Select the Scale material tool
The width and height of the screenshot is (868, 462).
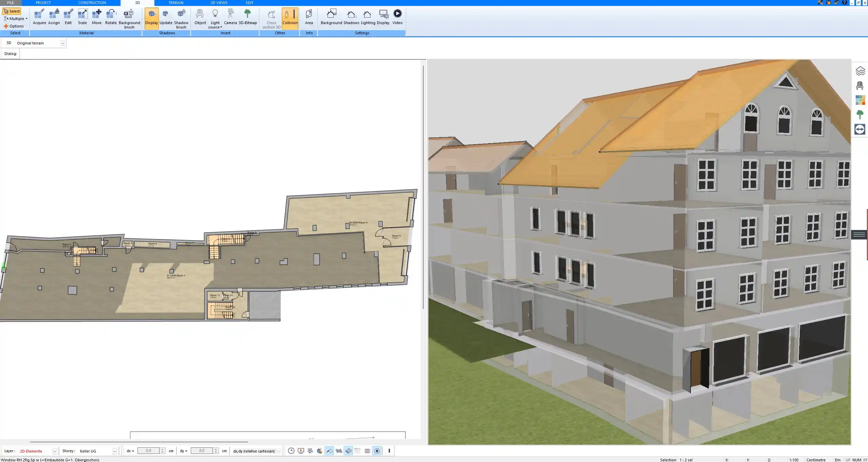tap(82, 17)
